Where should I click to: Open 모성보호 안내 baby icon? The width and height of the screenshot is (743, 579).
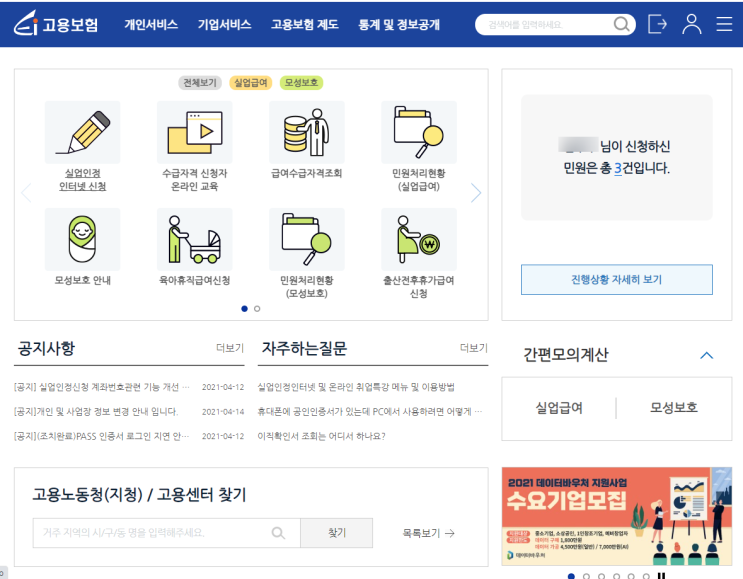coord(82,239)
